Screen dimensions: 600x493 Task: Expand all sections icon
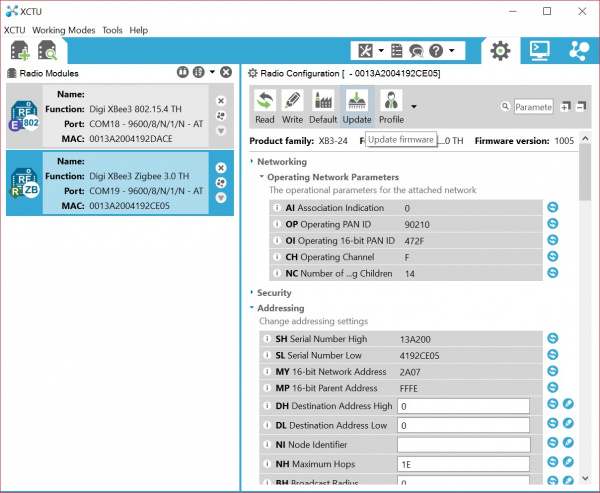pos(565,107)
